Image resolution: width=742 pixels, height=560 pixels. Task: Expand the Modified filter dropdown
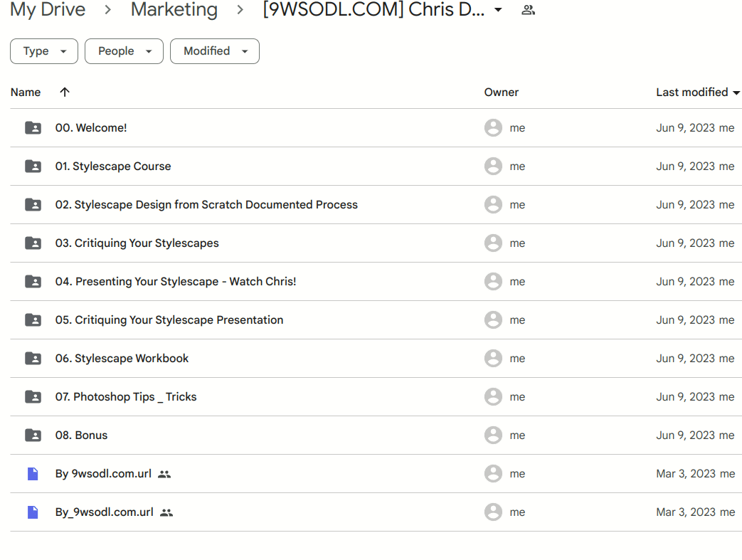click(x=214, y=51)
